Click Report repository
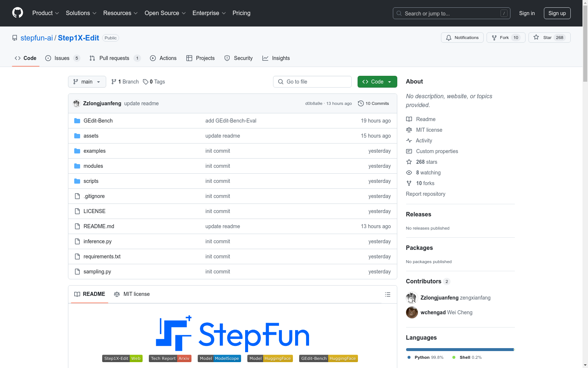This screenshot has height=368, width=588. point(426,194)
